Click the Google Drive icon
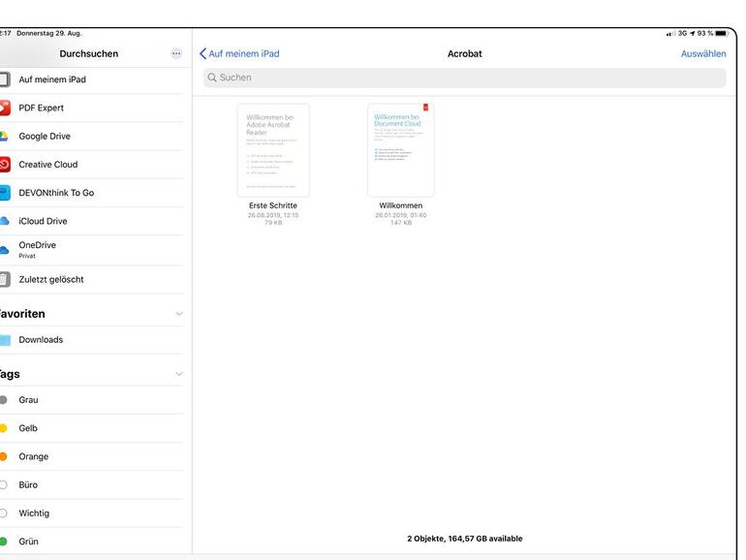The image size is (746, 560). point(4,136)
